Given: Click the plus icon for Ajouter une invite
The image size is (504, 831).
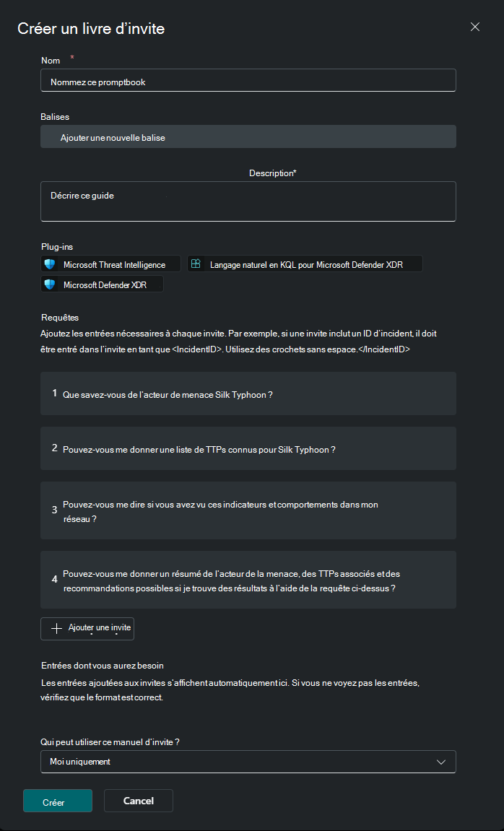Looking at the screenshot, I should [x=57, y=628].
